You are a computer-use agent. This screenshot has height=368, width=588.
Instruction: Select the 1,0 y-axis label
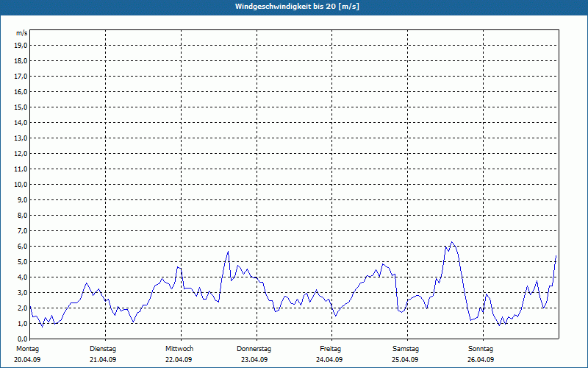point(22,323)
